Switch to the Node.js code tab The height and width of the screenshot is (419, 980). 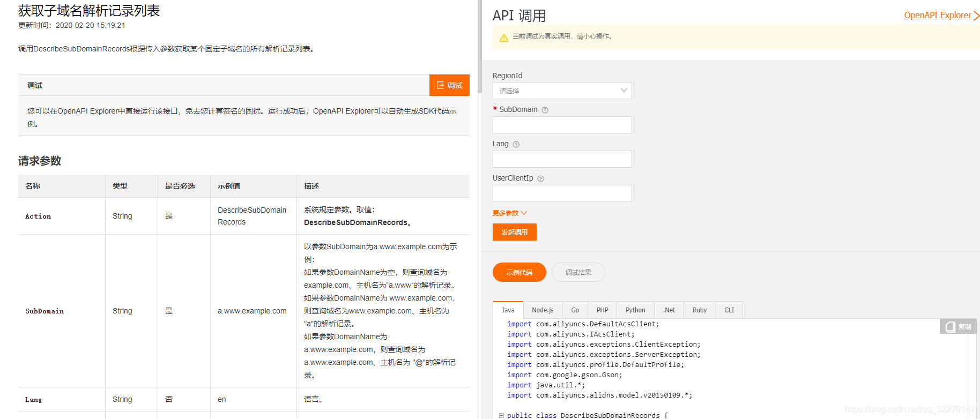(x=543, y=310)
